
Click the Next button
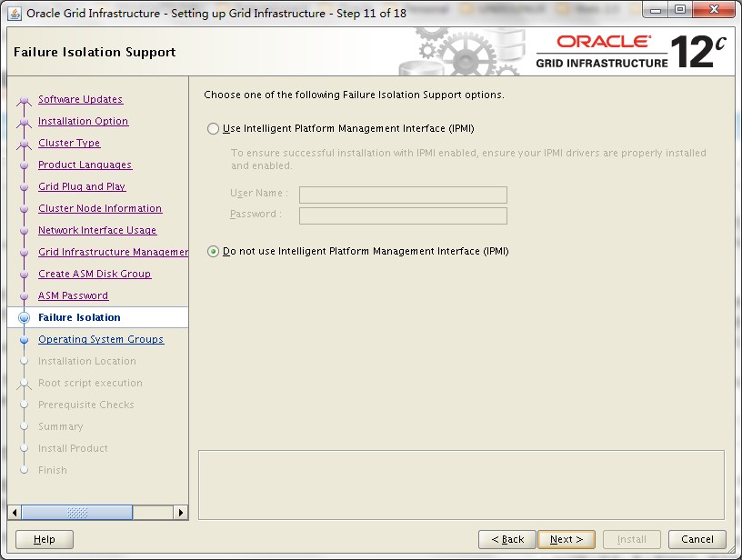tap(567, 539)
